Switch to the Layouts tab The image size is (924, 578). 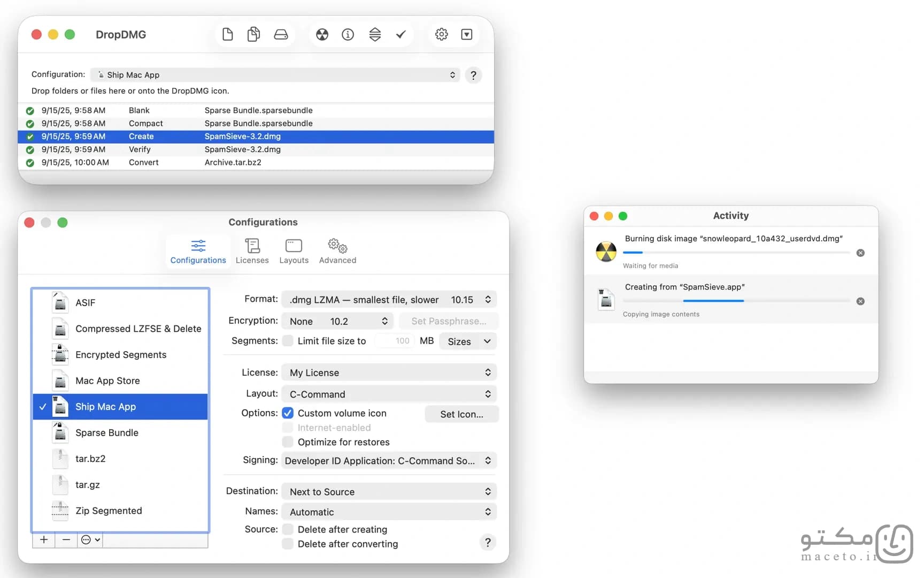click(x=294, y=252)
